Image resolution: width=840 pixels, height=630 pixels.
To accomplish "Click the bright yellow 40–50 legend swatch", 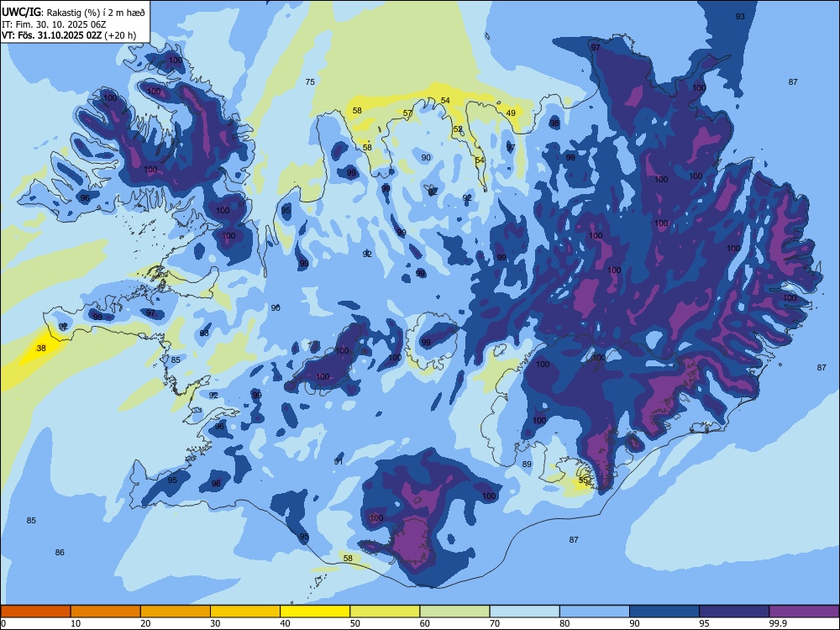I will (x=315, y=612).
